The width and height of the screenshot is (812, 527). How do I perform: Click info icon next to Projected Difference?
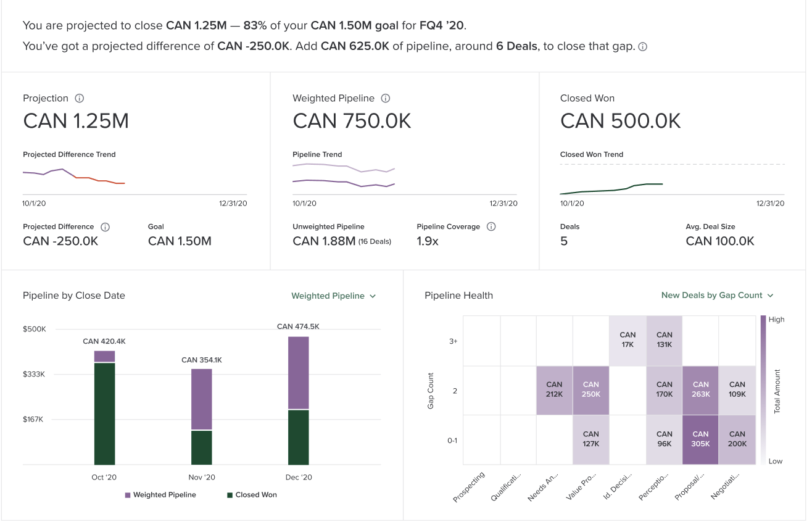click(x=105, y=227)
